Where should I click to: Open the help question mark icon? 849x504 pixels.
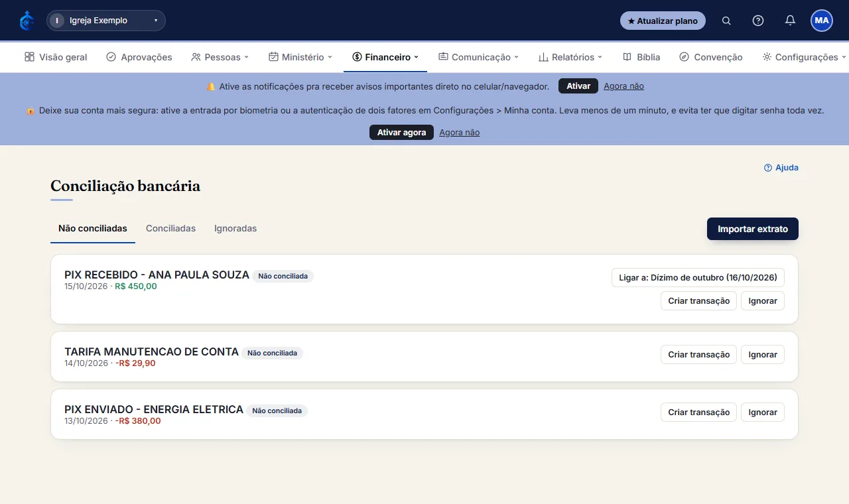(758, 21)
